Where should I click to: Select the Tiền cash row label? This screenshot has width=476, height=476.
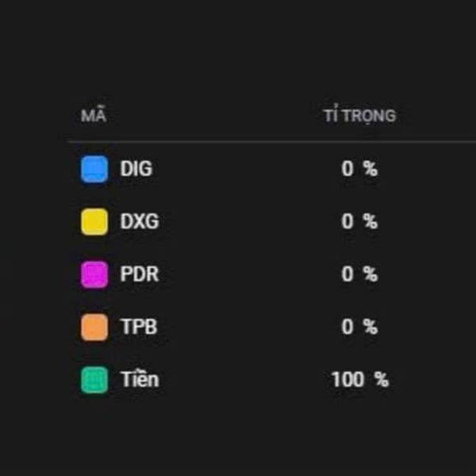(x=140, y=379)
